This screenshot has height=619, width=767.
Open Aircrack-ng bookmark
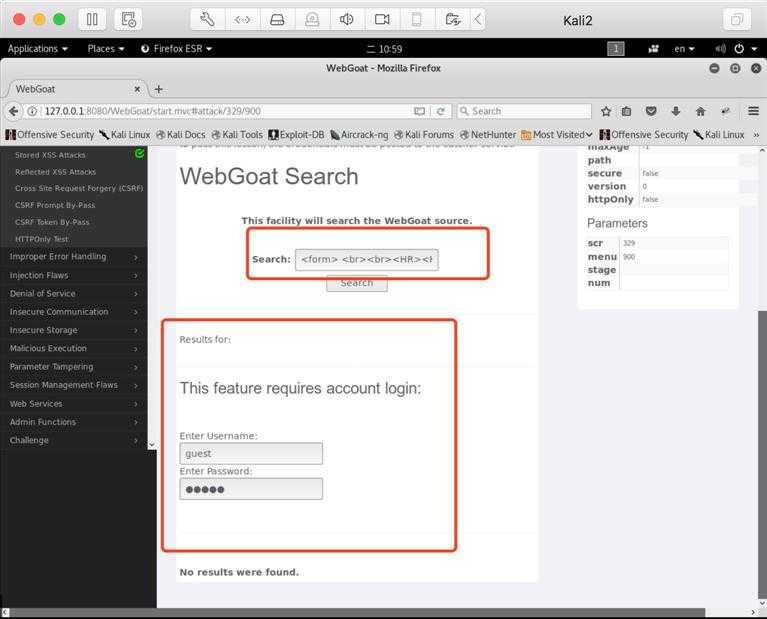click(360, 135)
